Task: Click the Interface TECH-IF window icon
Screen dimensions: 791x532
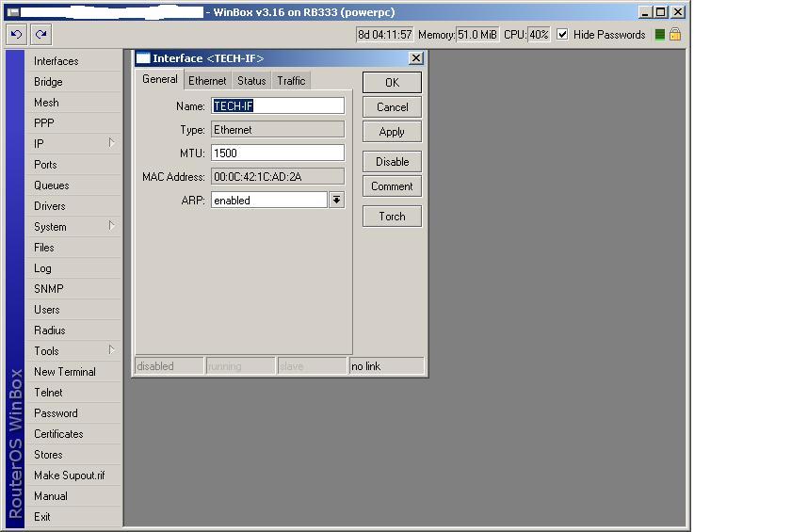Action: 143,58
